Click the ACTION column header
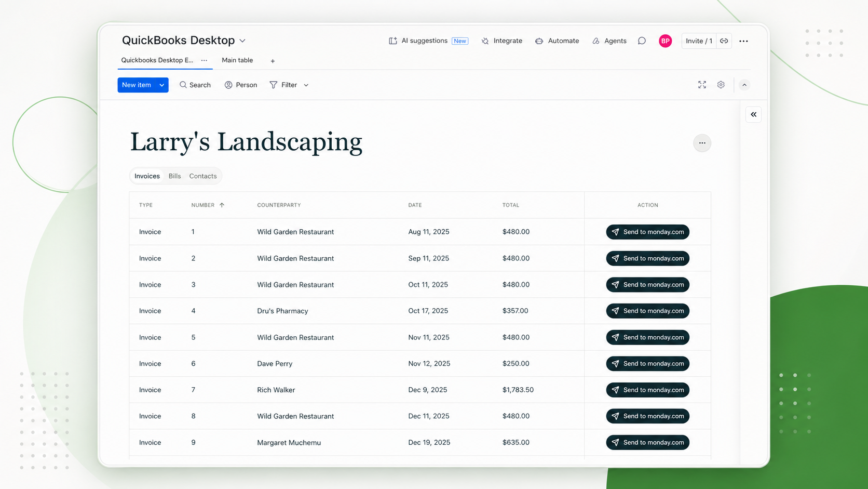 tap(647, 205)
